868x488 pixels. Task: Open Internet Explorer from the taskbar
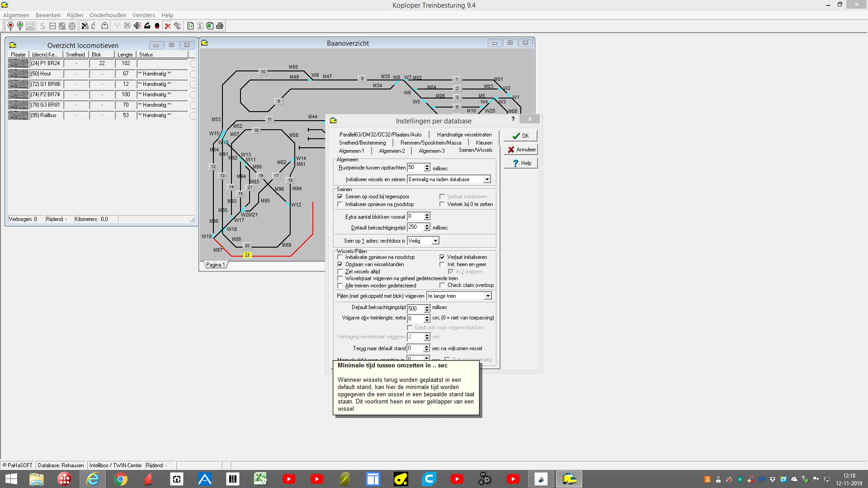coord(93,479)
